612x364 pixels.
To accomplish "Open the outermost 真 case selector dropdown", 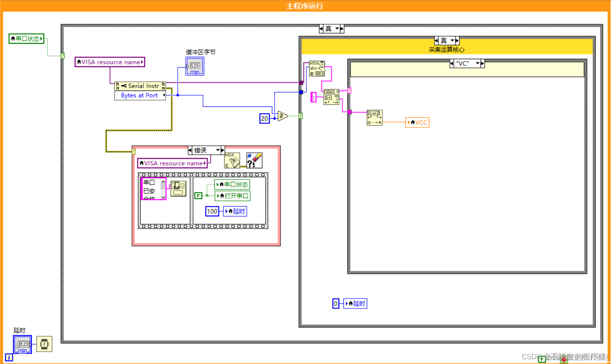I will [x=337, y=29].
